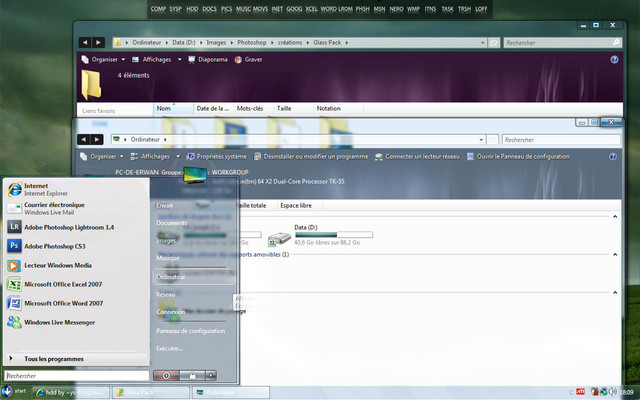Click Data (D:) in the address breadcrumb
This screenshot has height=400, width=640.
point(184,42)
